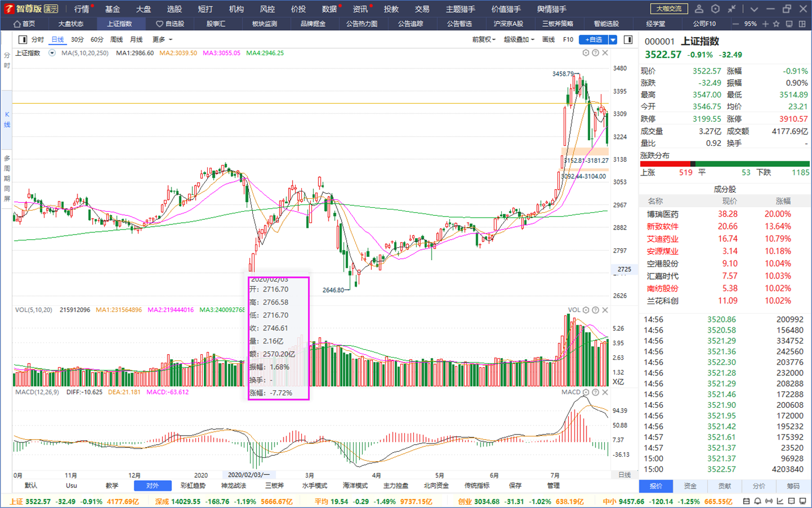Toggle the split layout icon at top right

(x=802, y=24)
